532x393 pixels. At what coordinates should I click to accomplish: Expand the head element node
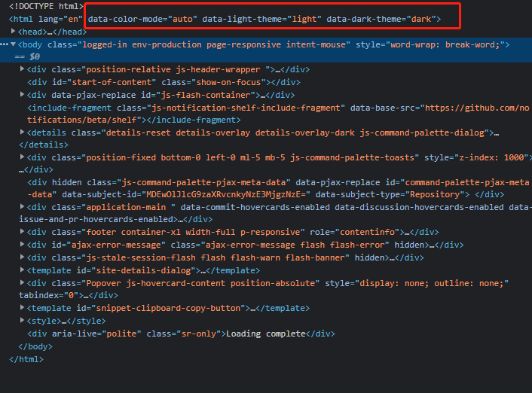click(x=13, y=32)
